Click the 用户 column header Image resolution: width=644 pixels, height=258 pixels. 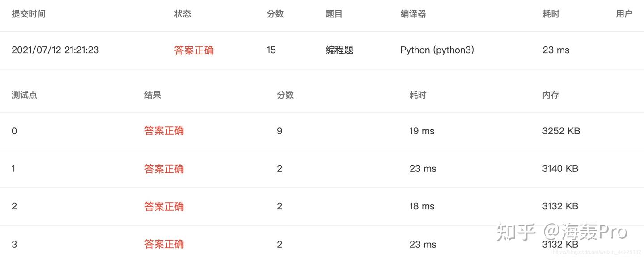click(x=624, y=14)
